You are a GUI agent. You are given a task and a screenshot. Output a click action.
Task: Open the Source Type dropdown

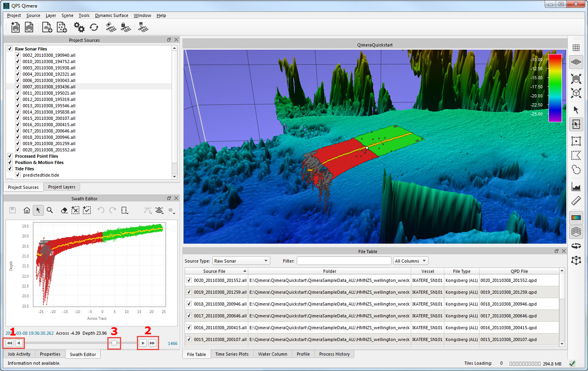pos(241,261)
